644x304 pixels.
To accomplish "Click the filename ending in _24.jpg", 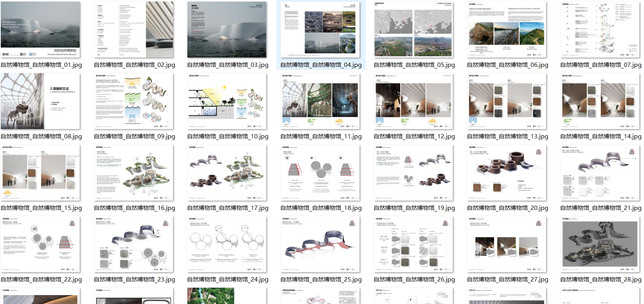I will 228,280.
